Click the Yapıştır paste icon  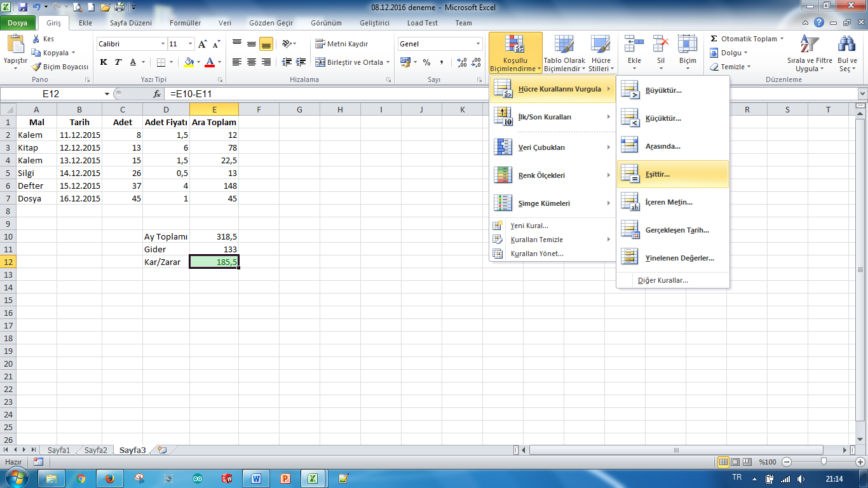15,46
